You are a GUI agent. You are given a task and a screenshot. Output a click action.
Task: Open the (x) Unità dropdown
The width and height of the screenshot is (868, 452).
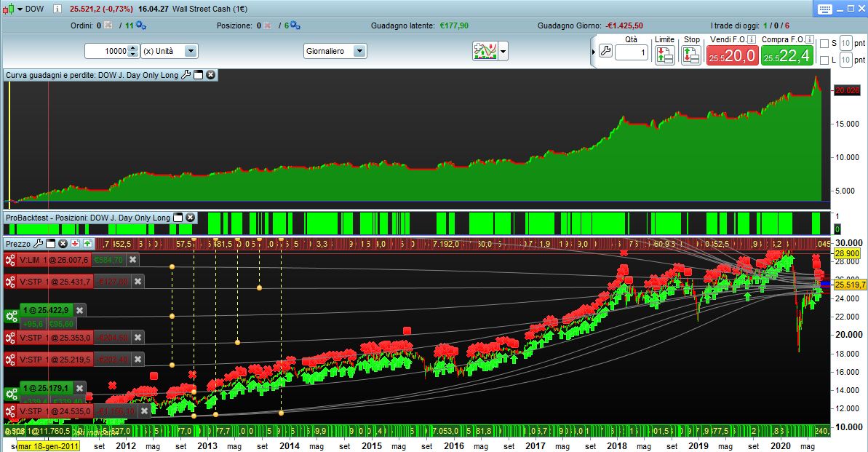pyautogui.click(x=170, y=51)
